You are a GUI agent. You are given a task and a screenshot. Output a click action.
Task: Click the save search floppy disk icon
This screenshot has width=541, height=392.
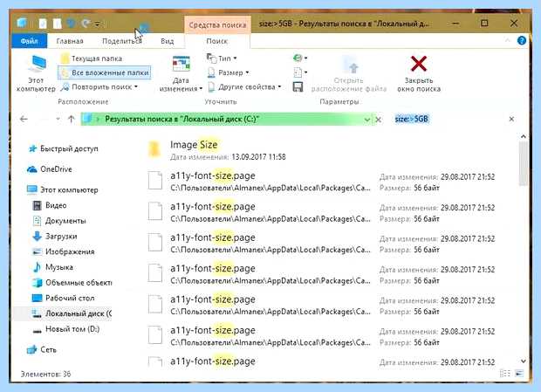298,86
